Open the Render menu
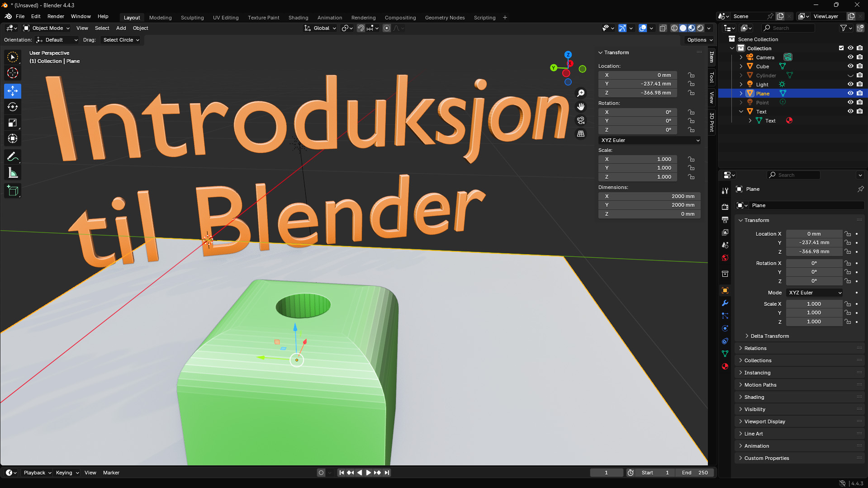Viewport: 868px width, 488px height. point(56,16)
